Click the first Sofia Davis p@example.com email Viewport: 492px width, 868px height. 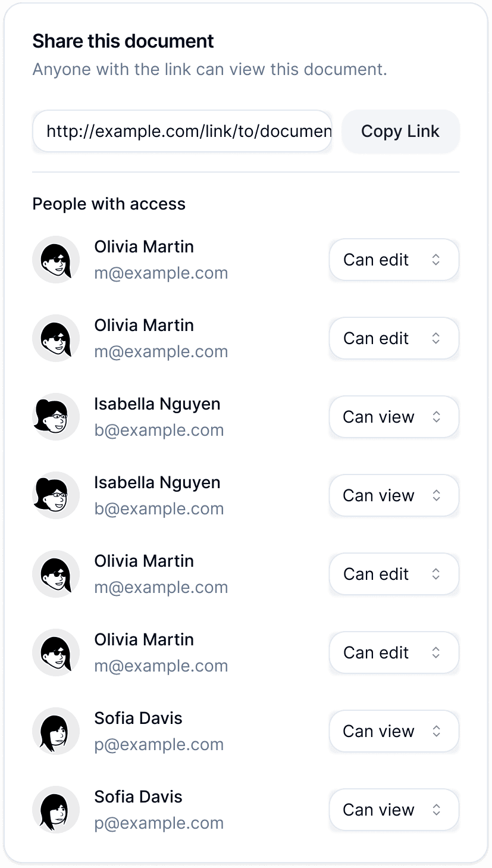(x=159, y=744)
